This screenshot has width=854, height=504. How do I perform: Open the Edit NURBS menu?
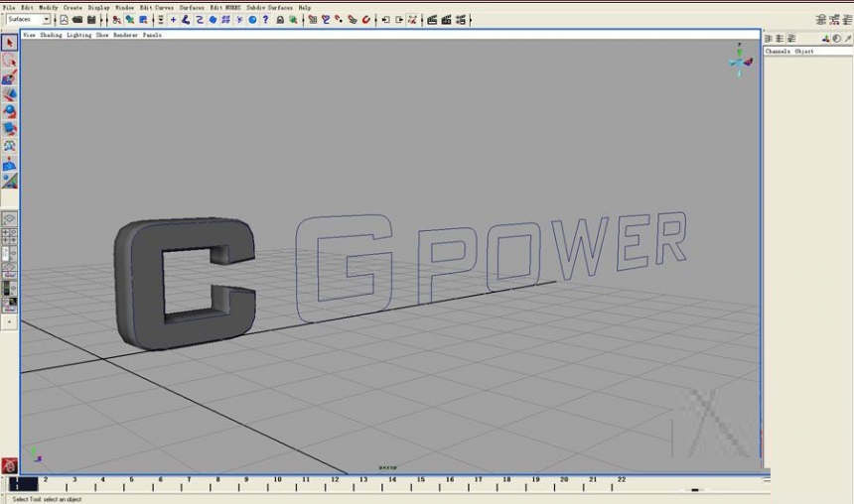[225, 8]
